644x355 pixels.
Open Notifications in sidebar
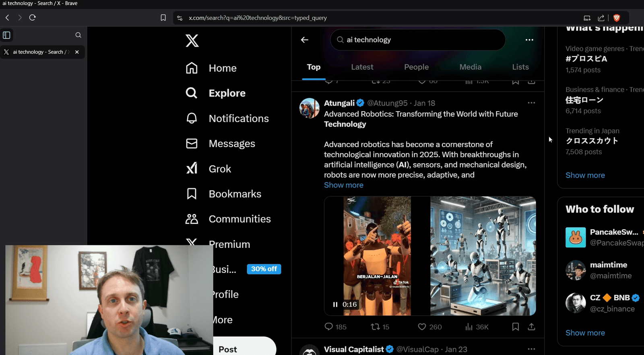click(x=227, y=118)
